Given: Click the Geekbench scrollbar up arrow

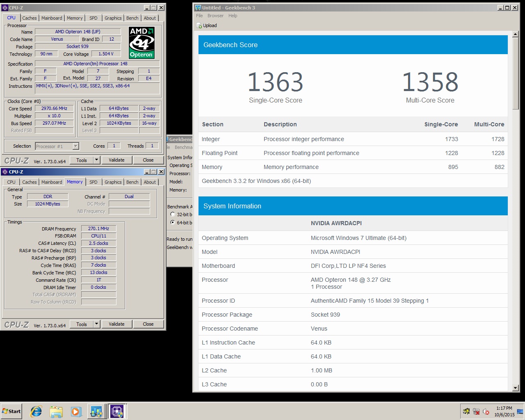Looking at the screenshot, I should click(x=516, y=35).
